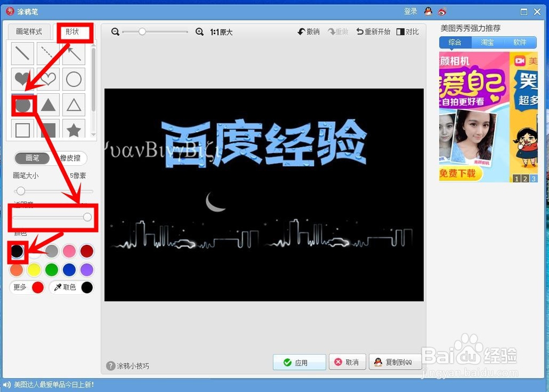This screenshot has width=549, height=392.
Task: Open 更多 more colors button
Action: coord(27,287)
